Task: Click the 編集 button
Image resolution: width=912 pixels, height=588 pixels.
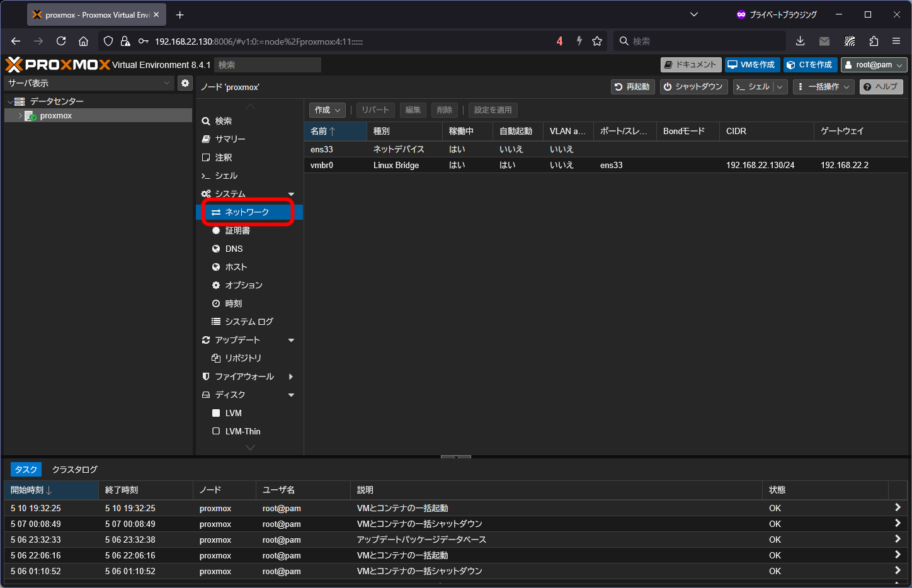Action: (413, 110)
